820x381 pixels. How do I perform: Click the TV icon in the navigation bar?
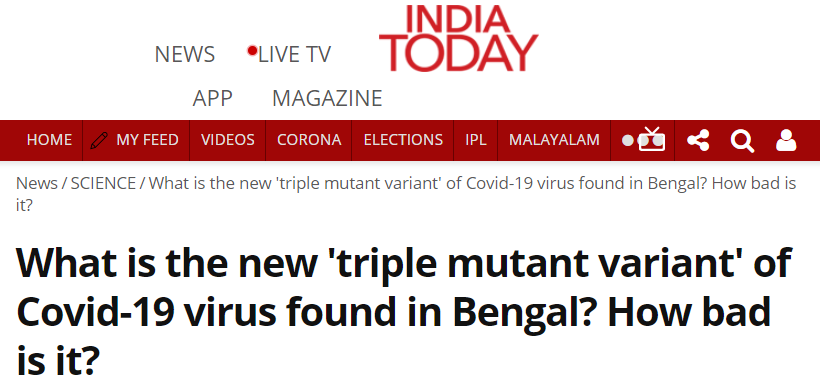tap(652, 140)
